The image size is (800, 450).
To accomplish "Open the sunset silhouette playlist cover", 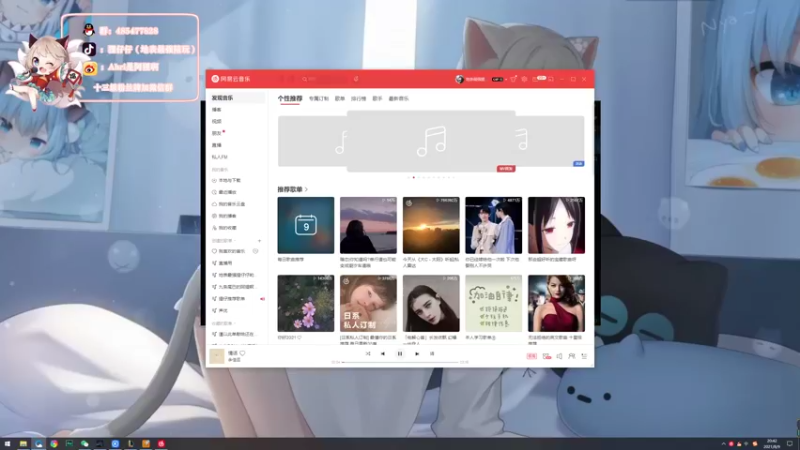I will click(x=368, y=225).
